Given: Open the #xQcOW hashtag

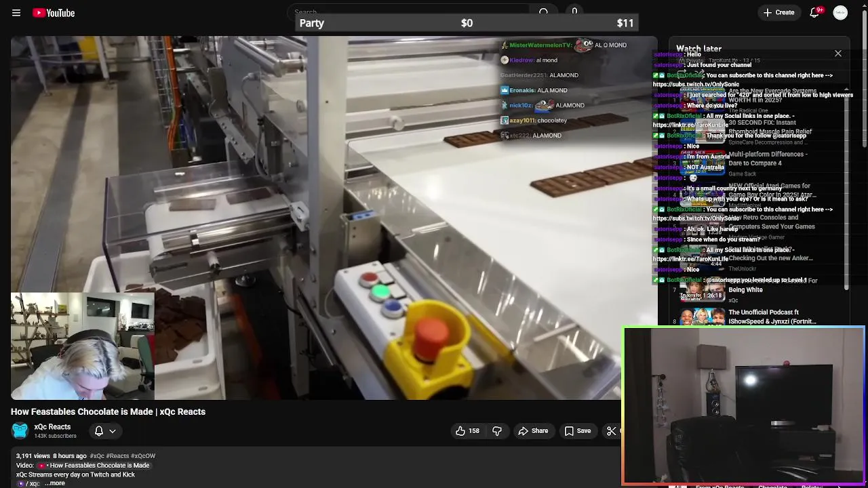Looking at the screenshot, I should [x=143, y=456].
